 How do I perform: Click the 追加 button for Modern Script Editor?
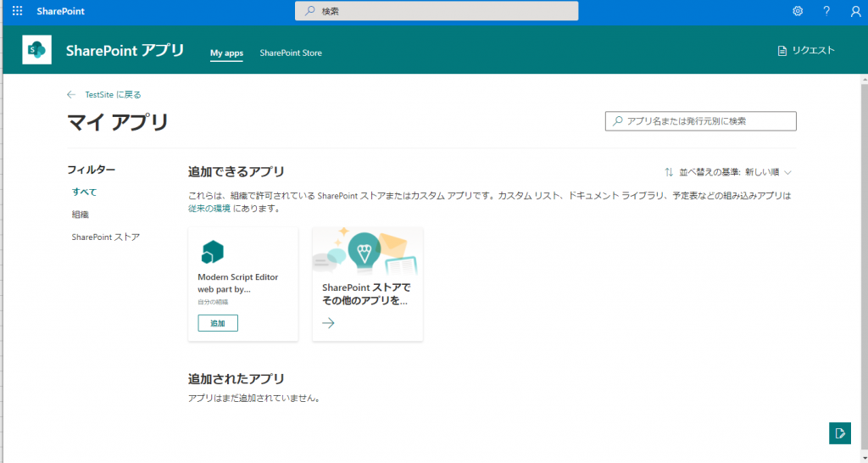pyautogui.click(x=218, y=323)
